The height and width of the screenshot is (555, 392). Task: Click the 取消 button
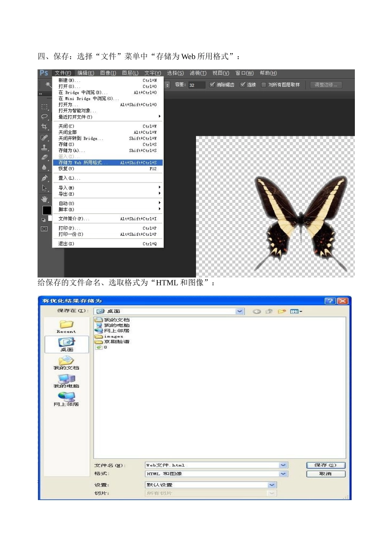326,474
